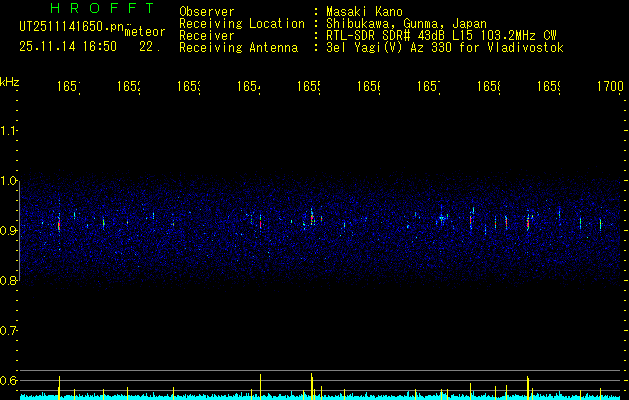Select the receiver text RTL-SDR SDR# 43dB L15 103.2MHz CW
This screenshot has width=629, height=400.
coord(441,36)
